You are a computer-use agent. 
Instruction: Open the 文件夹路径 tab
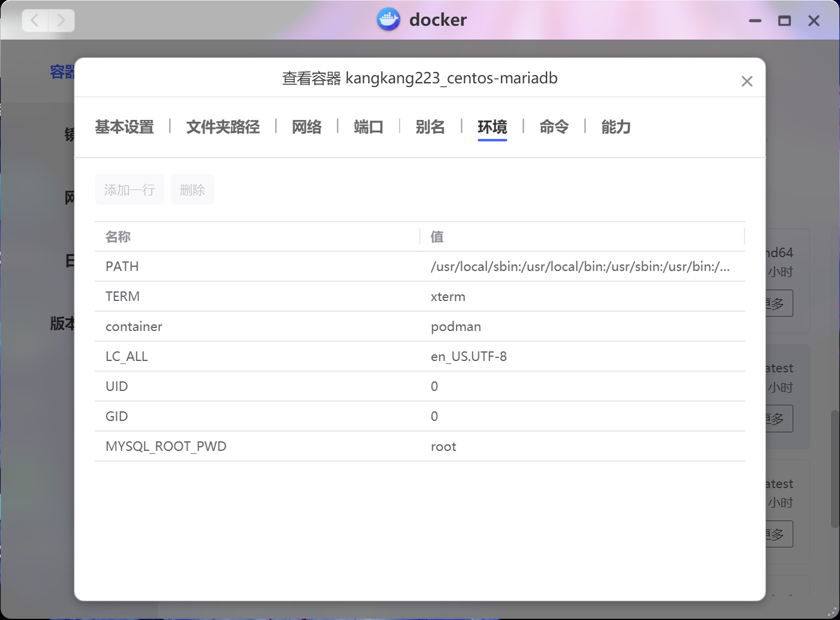tap(223, 127)
